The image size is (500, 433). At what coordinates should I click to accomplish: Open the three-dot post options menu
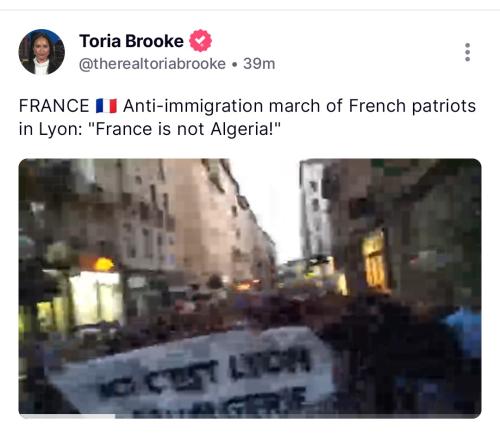(467, 52)
